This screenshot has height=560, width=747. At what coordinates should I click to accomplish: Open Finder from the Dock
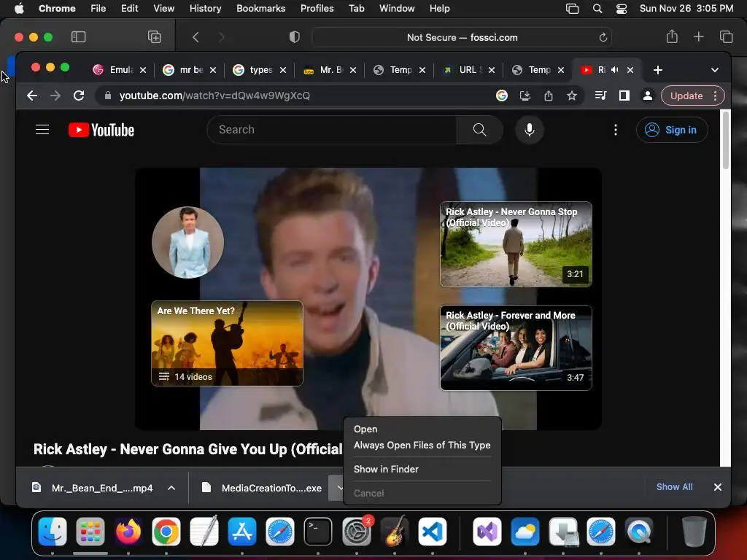coord(53,532)
